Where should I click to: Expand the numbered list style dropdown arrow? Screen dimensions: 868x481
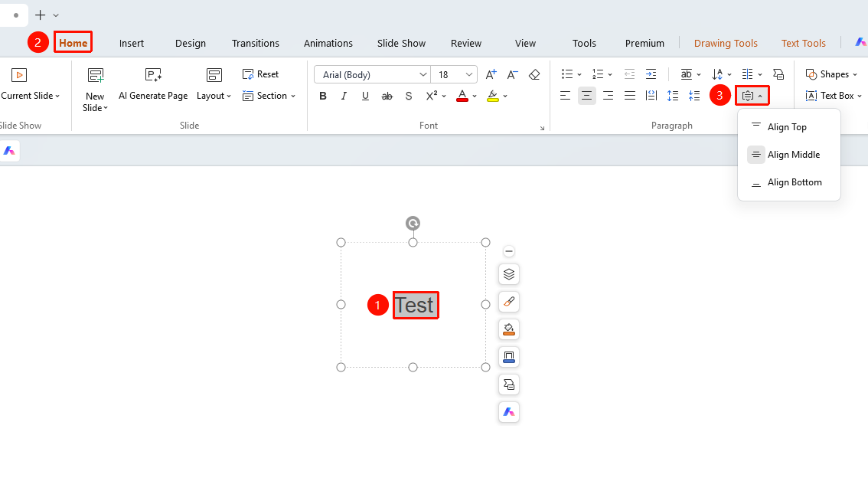pos(610,75)
